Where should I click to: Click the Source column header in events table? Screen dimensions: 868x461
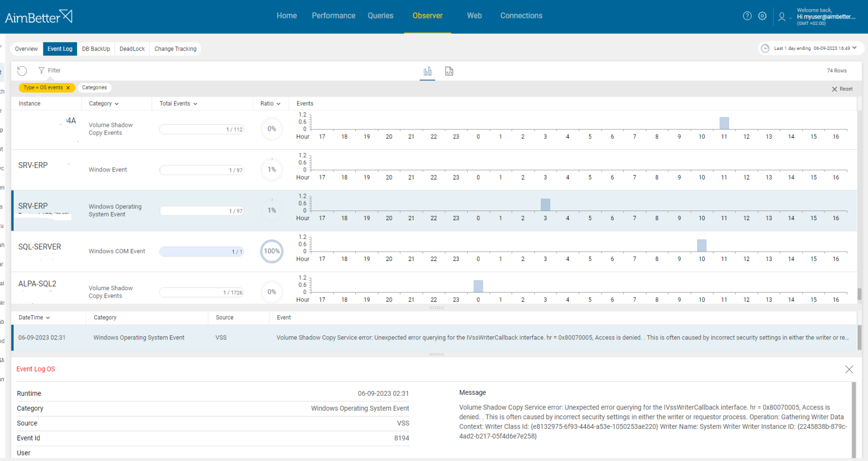click(225, 318)
